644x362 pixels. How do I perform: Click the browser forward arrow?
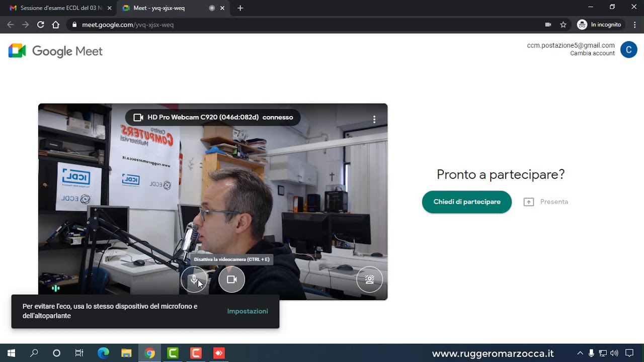[x=26, y=25]
